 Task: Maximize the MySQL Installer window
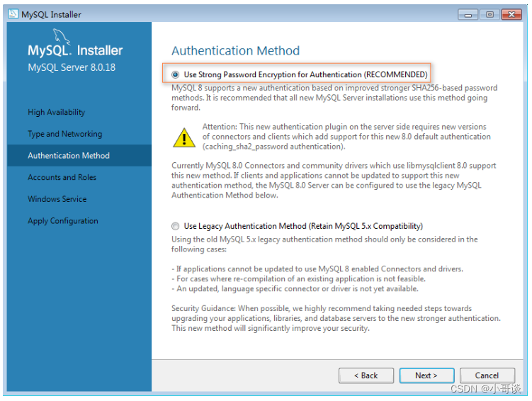(489, 15)
